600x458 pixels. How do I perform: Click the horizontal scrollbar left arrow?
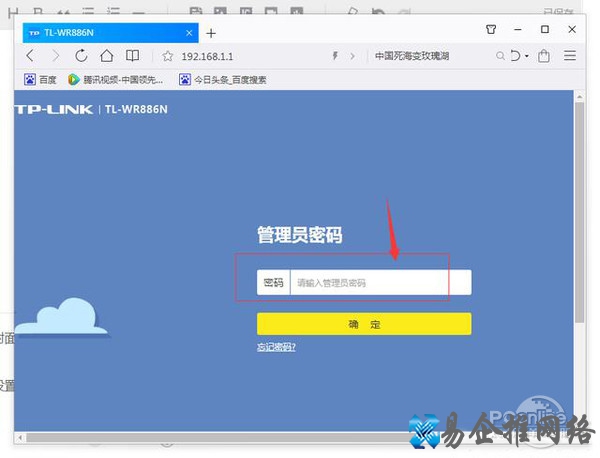pos(20,437)
